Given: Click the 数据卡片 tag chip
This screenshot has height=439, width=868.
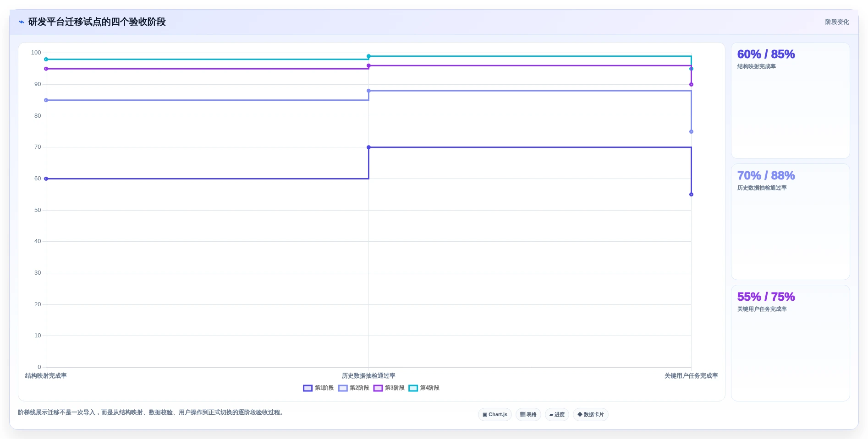Looking at the screenshot, I should 591,415.
